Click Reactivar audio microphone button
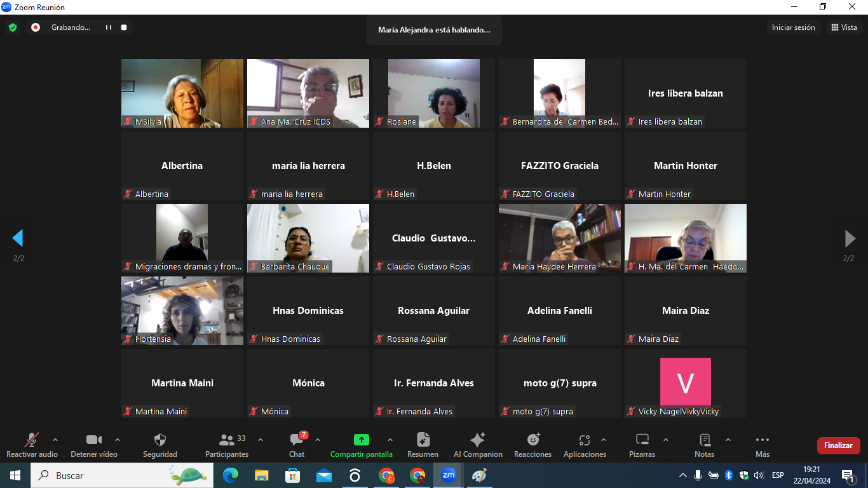Image resolution: width=868 pixels, height=488 pixels. coord(32,445)
